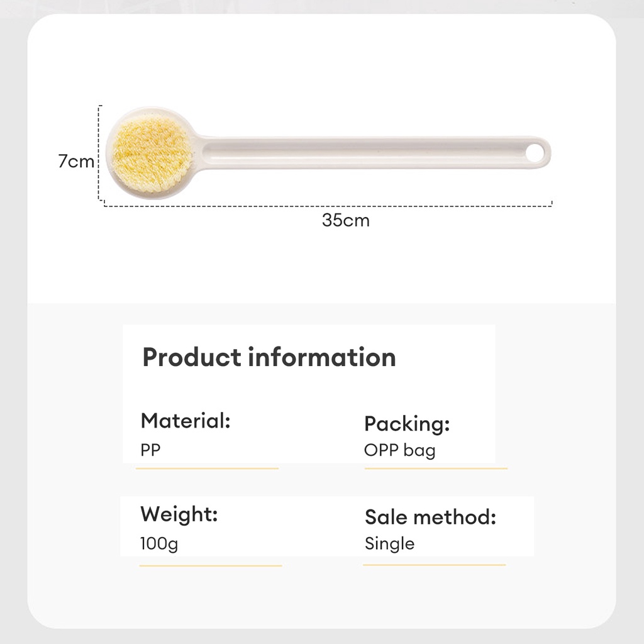Select the 35cm length label

pyautogui.click(x=346, y=220)
